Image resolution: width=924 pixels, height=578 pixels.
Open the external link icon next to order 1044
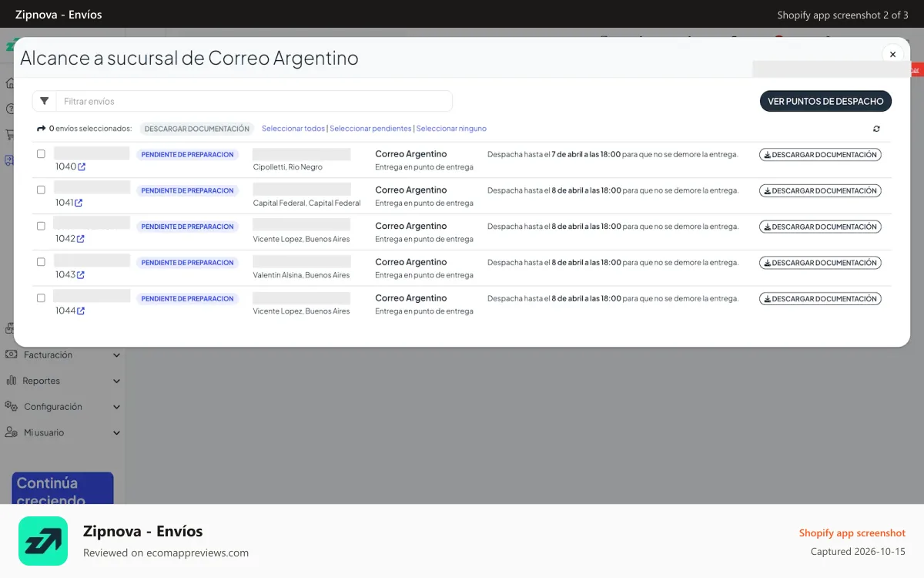(x=81, y=311)
